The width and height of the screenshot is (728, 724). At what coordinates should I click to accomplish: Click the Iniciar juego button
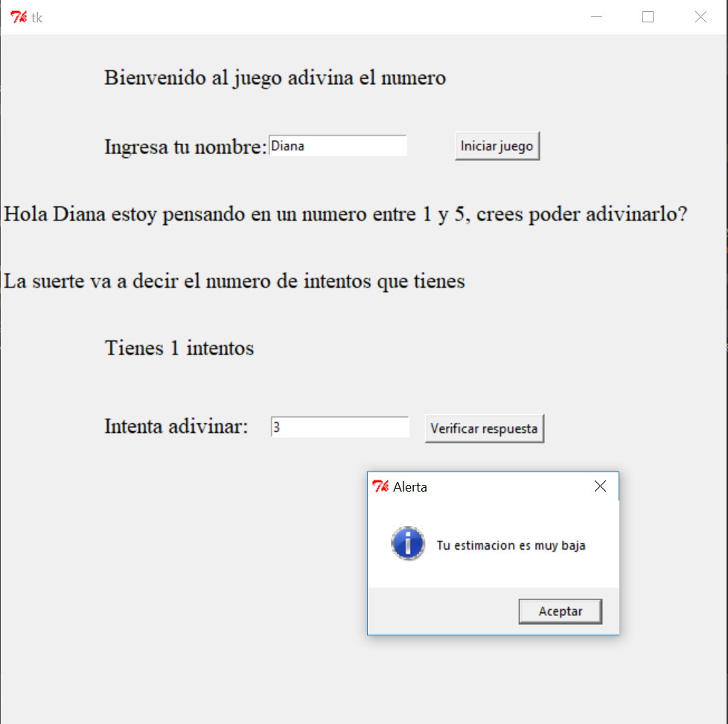pyautogui.click(x=496, y=146)
